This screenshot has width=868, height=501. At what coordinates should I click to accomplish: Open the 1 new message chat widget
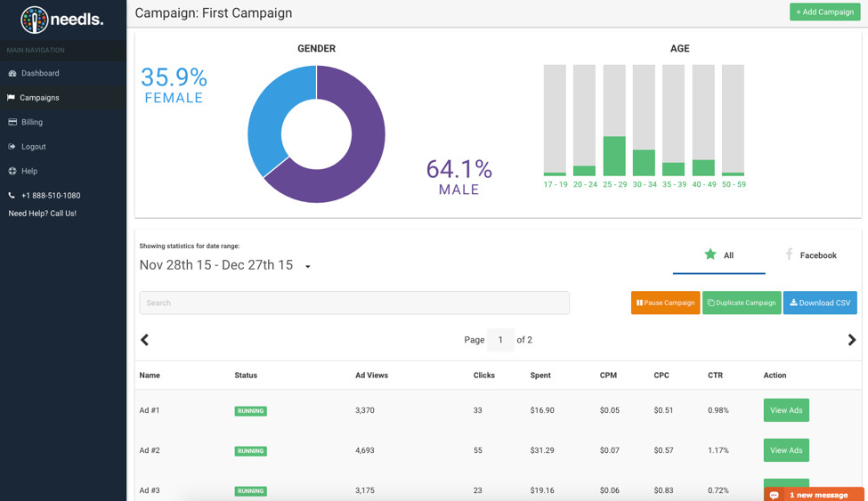pos(814,495)
